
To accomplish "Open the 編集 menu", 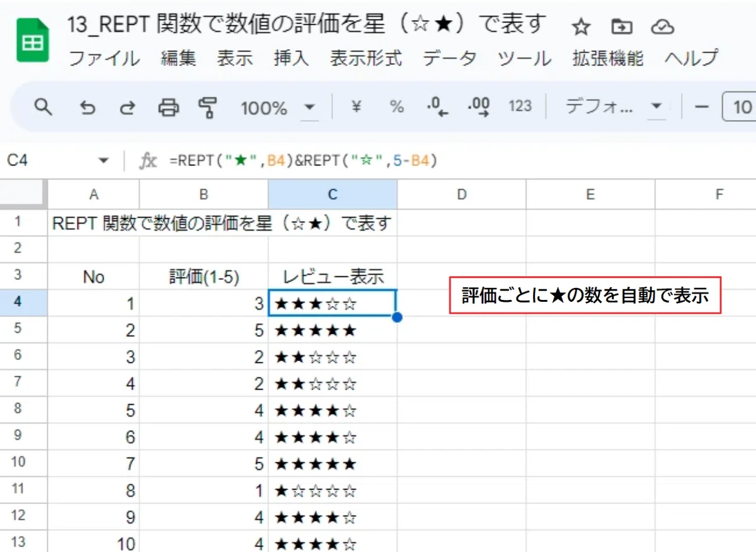I will coord(178,59).
